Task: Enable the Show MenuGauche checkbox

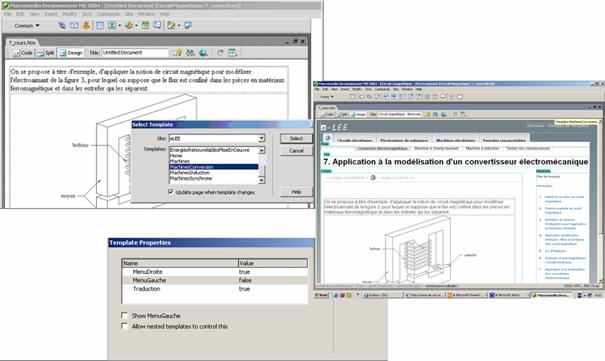Action: pos(124,315)
